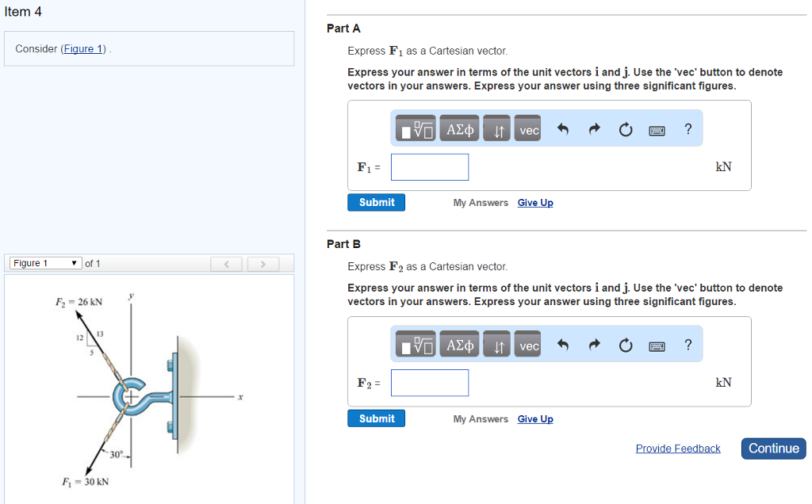Submit the Part A answer
812x504 pixels.
[x=377, y=202]
